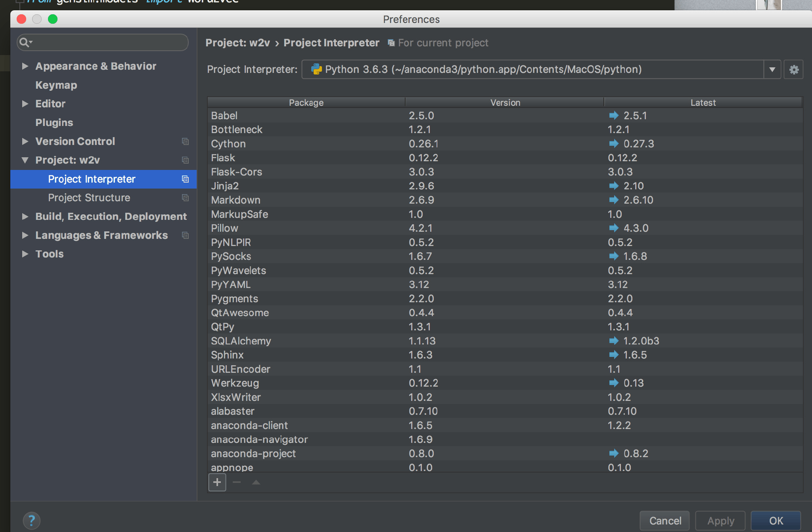Click the update arrow icon for Werkzeug

(614, 383)
